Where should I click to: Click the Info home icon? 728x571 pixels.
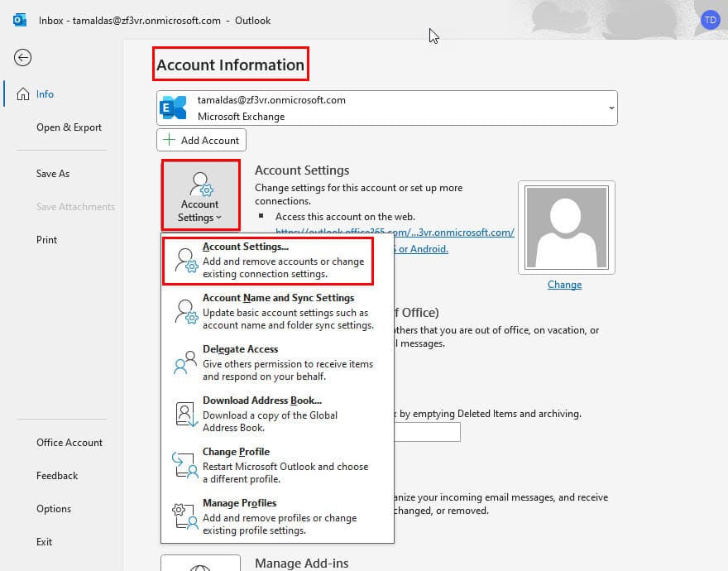point(23,94)
